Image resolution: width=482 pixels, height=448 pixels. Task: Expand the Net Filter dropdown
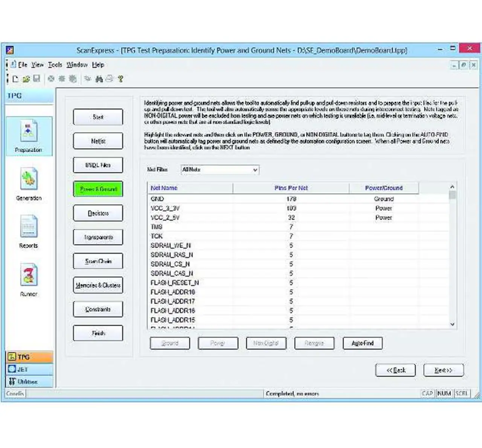point(255,170)
